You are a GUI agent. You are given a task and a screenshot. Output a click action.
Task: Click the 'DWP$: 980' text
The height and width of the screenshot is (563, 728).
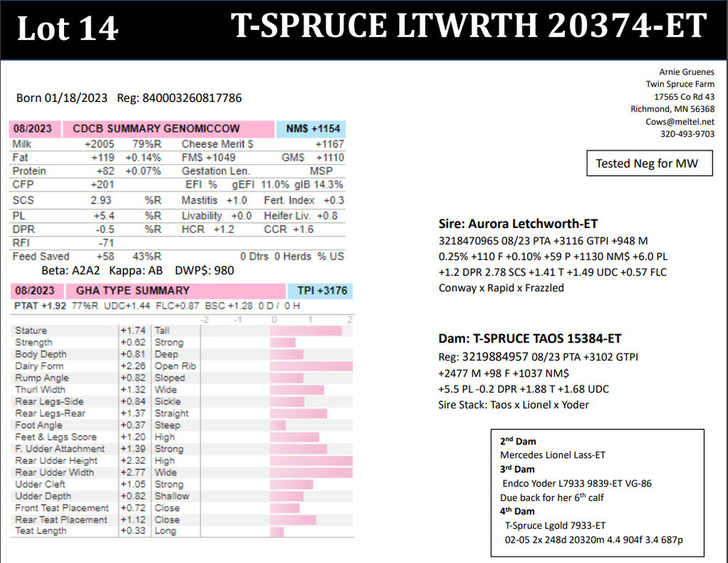pyautogui.click(x=205, y=270)
